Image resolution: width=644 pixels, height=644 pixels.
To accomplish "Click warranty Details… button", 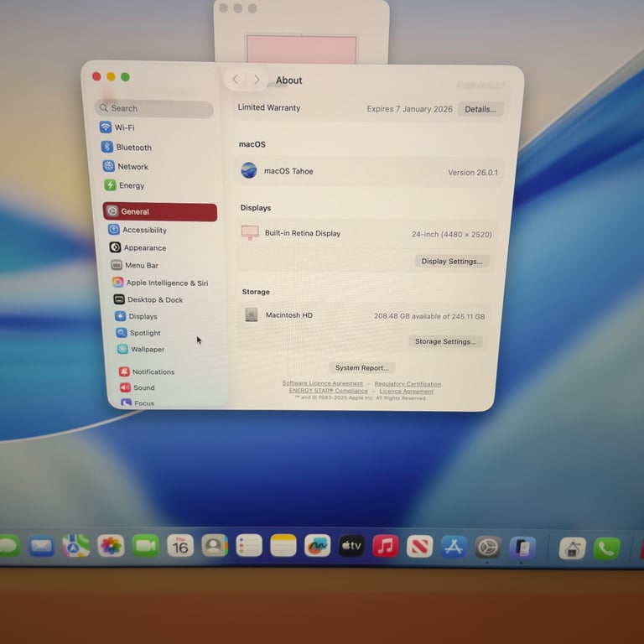I will (480, 109).
